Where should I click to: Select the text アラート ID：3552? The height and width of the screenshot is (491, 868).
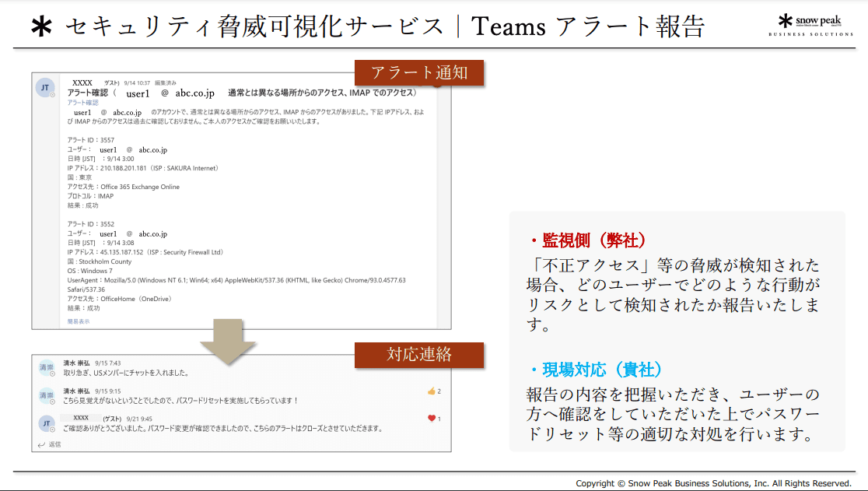pos(91,224)
